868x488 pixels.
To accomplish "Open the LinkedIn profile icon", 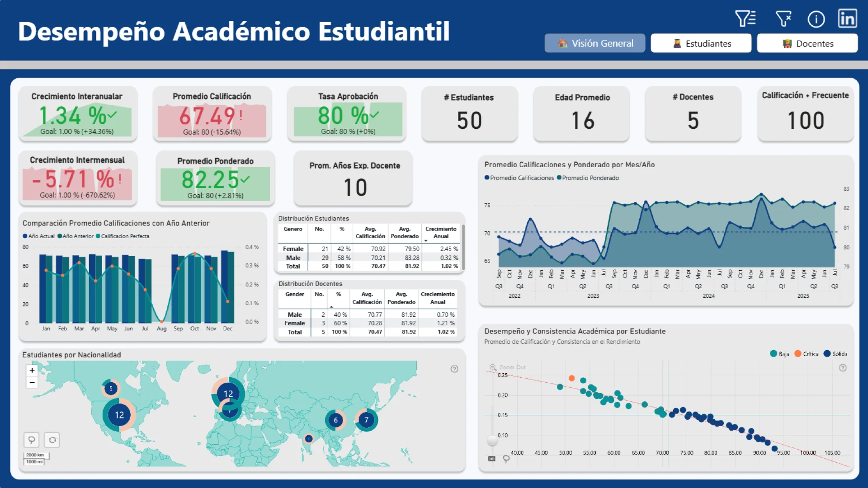I will point(847,19).
